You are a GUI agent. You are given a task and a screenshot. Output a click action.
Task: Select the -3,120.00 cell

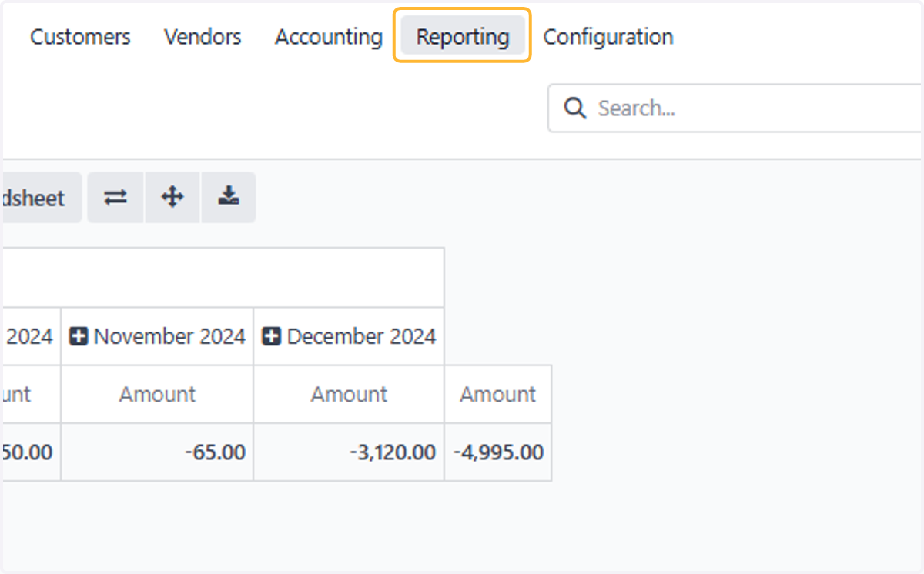(x=349, y=452)
